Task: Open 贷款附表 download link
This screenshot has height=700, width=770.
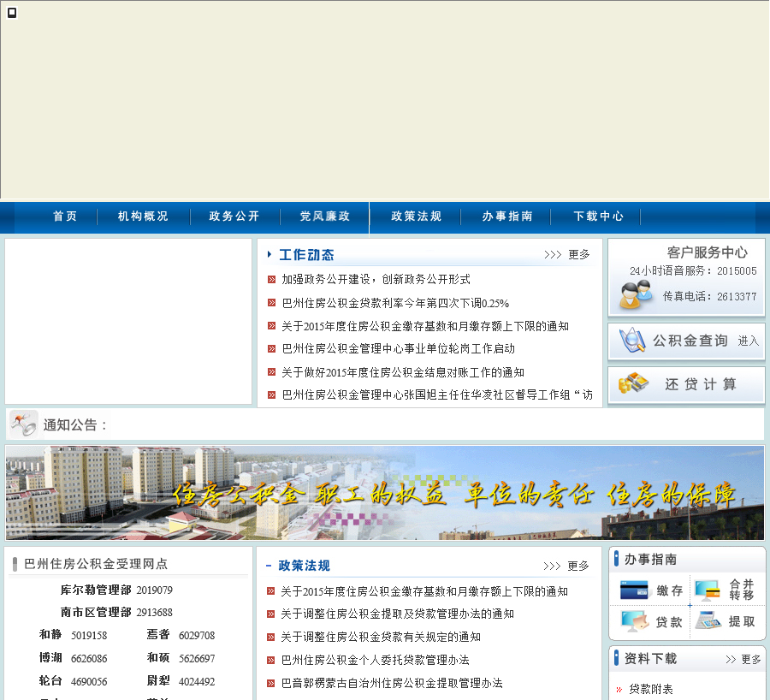Action: tap(651, 689)
